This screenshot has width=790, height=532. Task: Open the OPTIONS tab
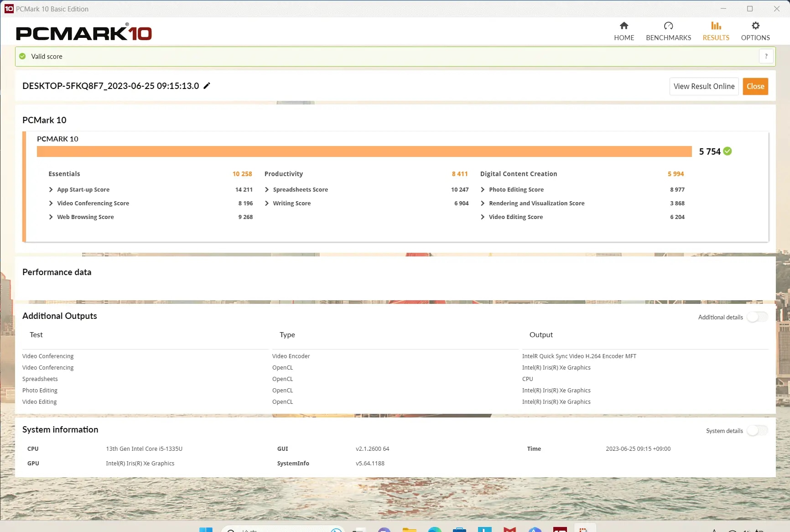755,31
